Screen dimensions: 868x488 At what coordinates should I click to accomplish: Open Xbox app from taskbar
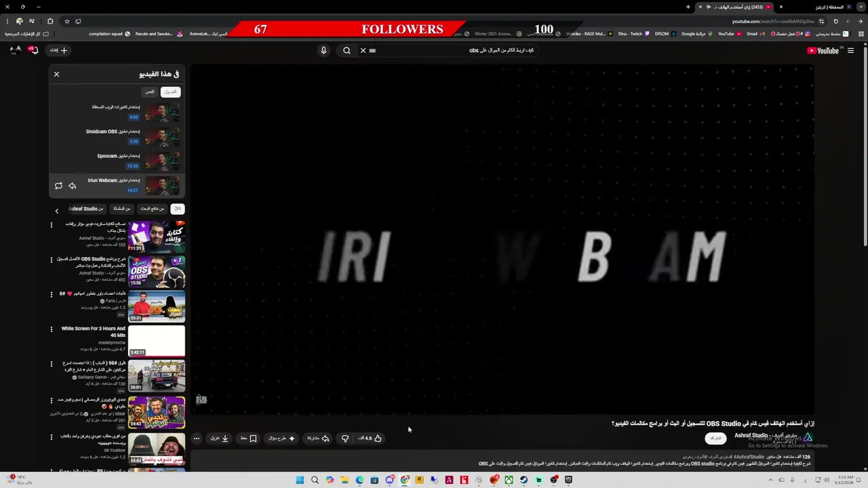pos(509,480)
